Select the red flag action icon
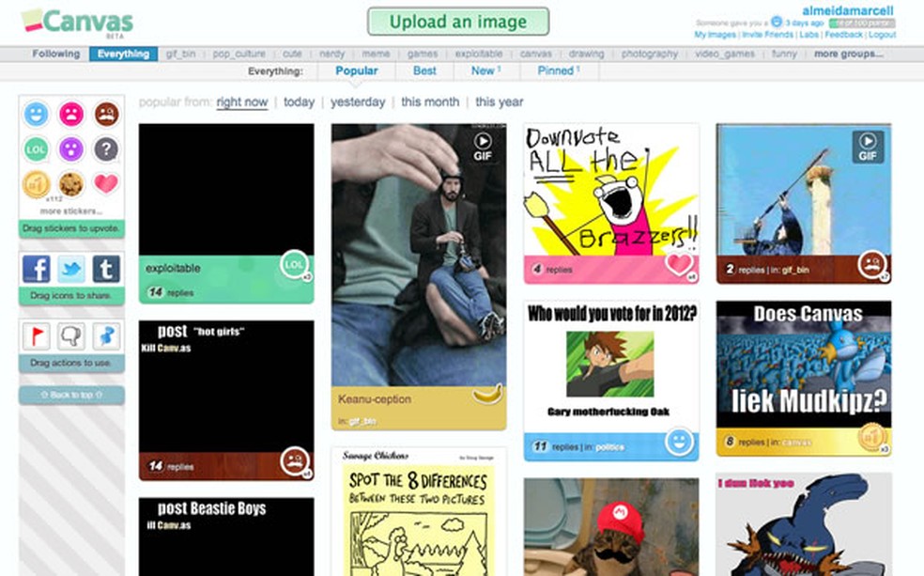Screen dimensions: 924x576 [36, 336]
